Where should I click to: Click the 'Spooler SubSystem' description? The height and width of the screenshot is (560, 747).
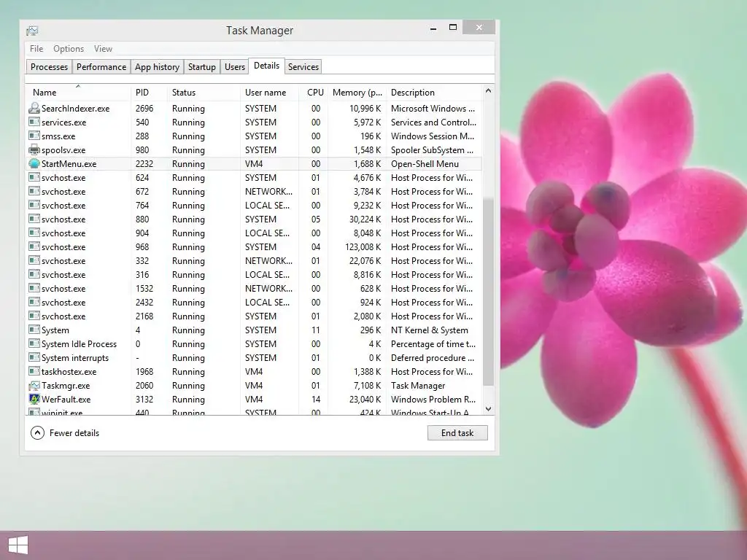click(432, 150)
